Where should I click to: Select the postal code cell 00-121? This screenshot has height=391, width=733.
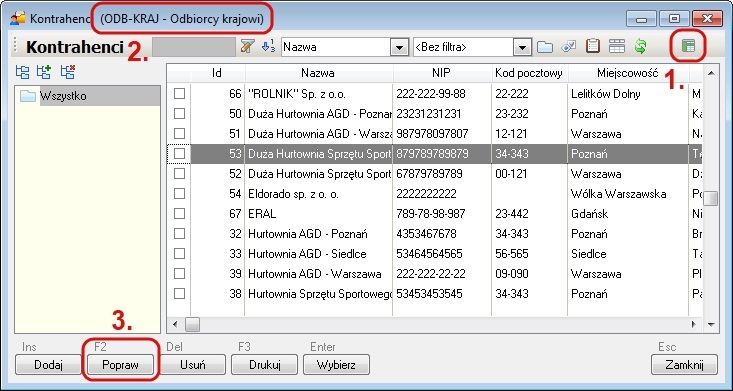tap(529, 174)
